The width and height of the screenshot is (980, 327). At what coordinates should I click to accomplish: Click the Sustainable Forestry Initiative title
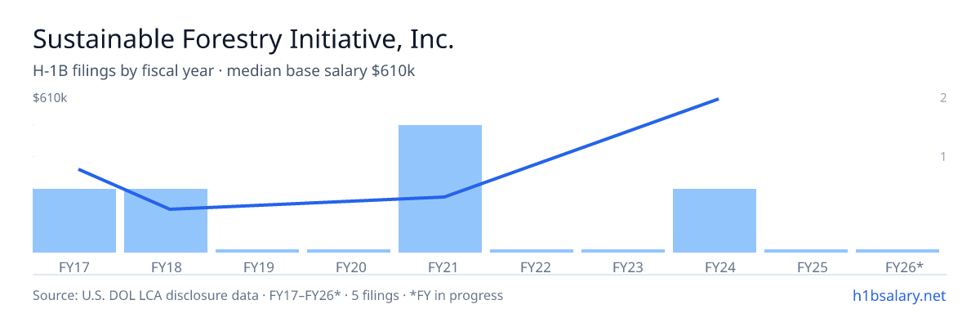pos(243,40)
